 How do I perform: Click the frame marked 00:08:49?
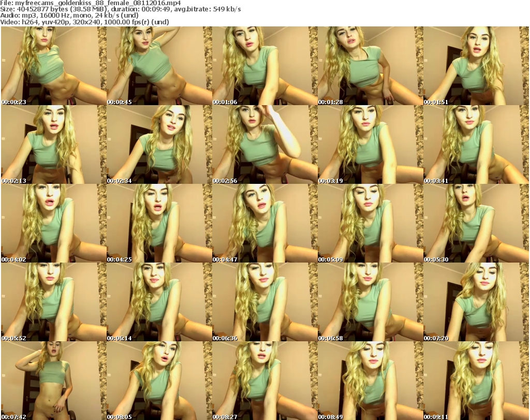(370, 381)
